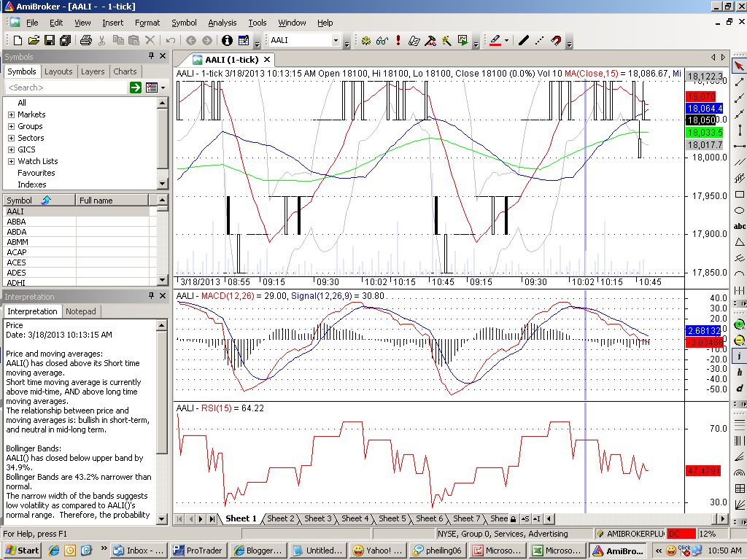Toggle the dotted line style icon

539,41
